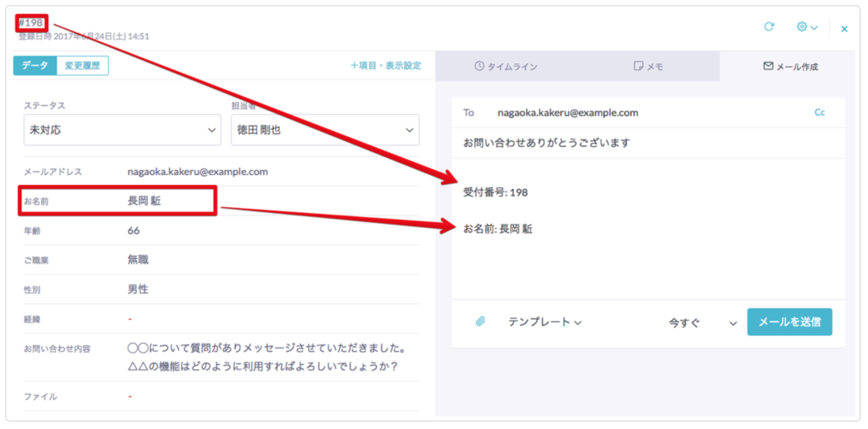
Task: Open the 今すぐ send timing dropdown
Action: [703, 323]
